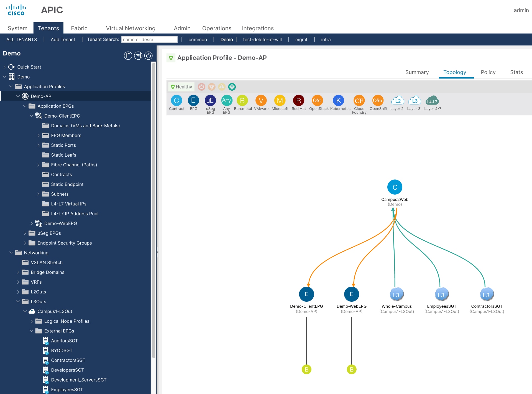Refresh the Demo tenant tree

pos(149,55)
